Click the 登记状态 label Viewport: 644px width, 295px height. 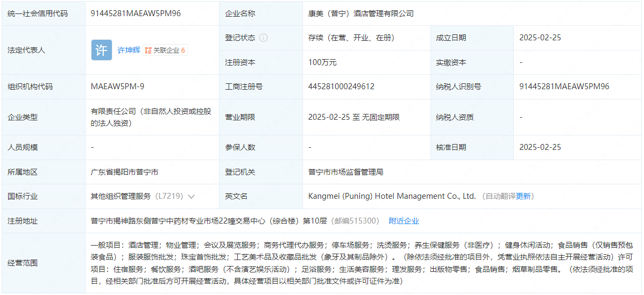coord(240,38)
